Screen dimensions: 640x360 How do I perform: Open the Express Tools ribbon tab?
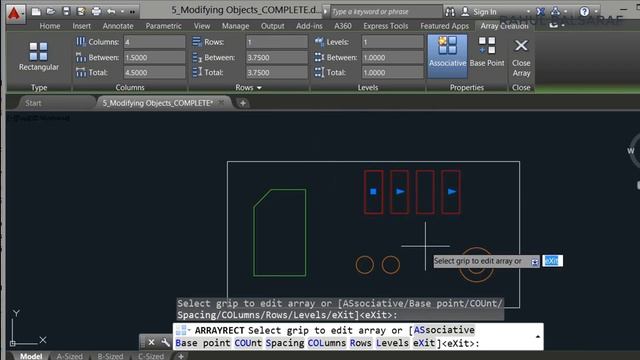coord(386,26)
